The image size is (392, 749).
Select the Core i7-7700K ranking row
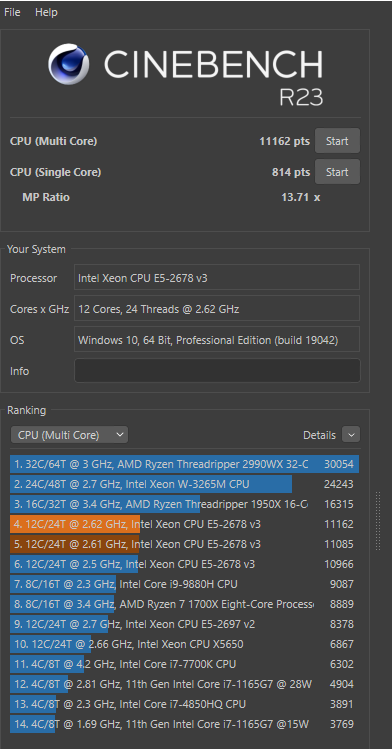(185, 664)
